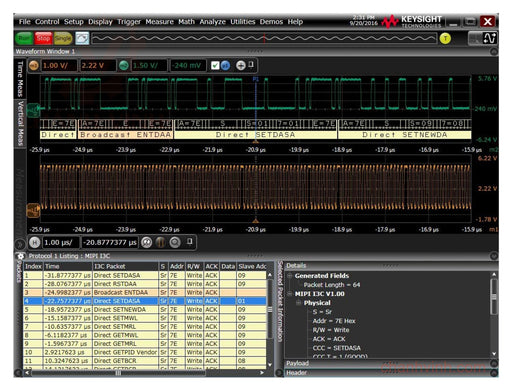The height and width of the screenshot is (391, 512).
Task: Click the pin icon in the horizontal bar
Action: [189, 241]
